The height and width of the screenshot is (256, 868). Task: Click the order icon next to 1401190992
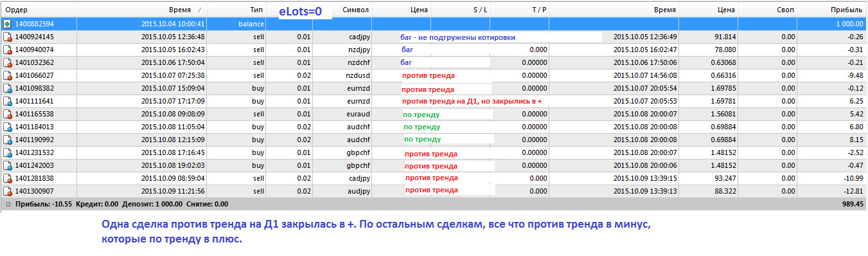7,140
